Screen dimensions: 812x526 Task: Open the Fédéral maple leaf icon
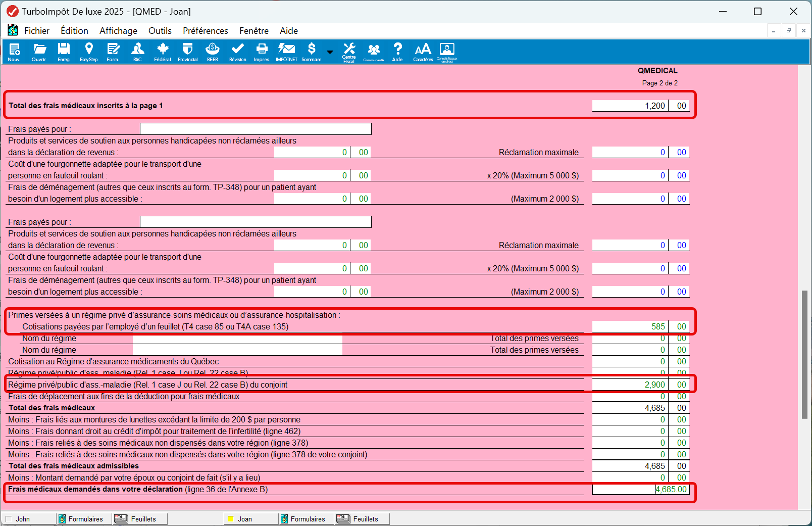click(x=162, y=52)
